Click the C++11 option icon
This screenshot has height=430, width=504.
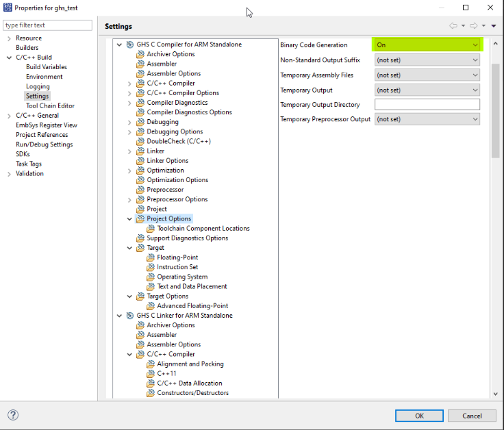(x=151, y=373)
